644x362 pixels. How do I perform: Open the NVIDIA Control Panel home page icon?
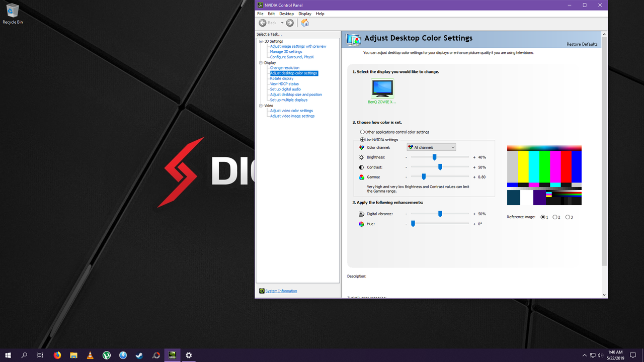click(x=304, y=23)
